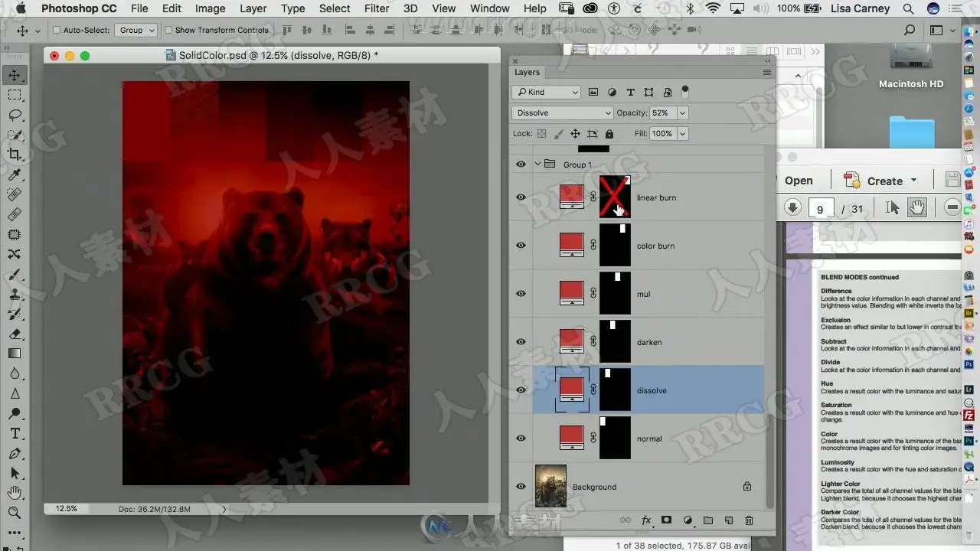Enable the Auto-Select checkbox
Viewport: 980px width, 551px height.
tap(57, 30)
